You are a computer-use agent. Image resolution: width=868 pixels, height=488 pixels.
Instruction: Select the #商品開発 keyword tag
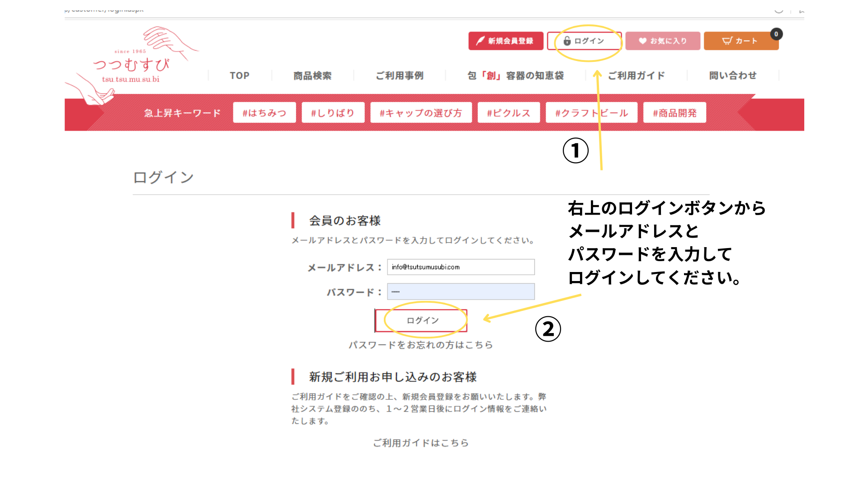click(x=675, y=113)
